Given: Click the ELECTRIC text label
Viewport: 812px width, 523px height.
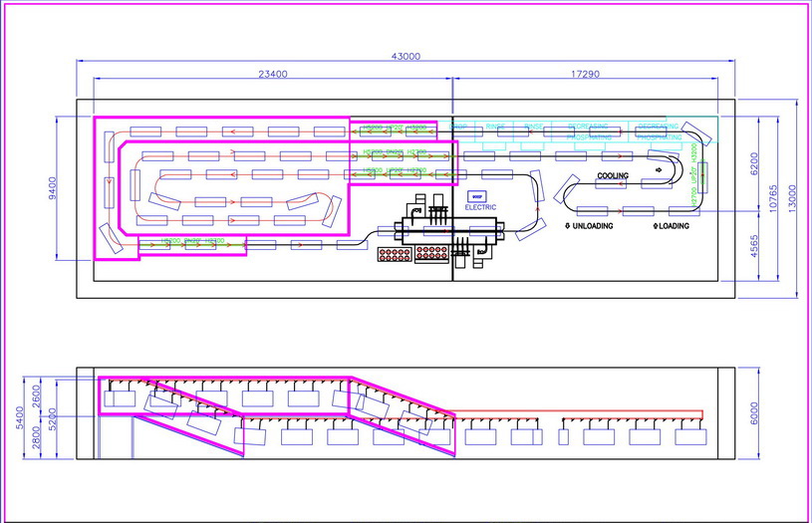Looking at the screenshot, I should [x=481, y=207].
